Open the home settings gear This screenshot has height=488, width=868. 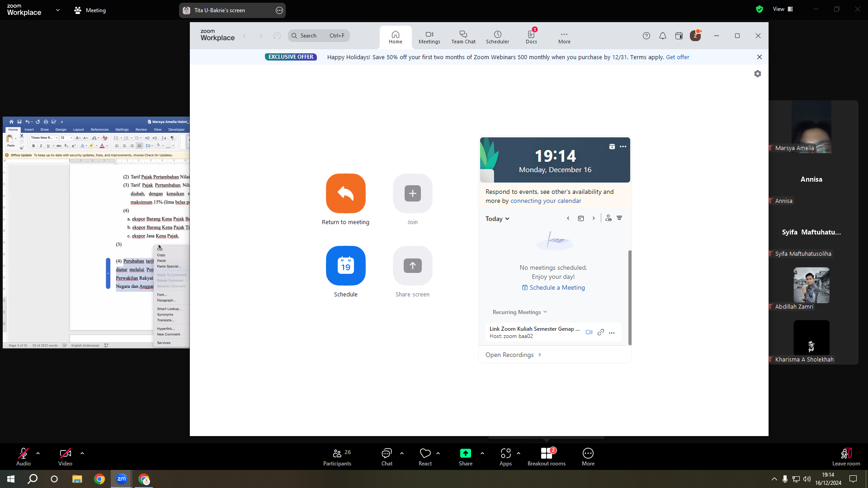click(x=758, y=74)
